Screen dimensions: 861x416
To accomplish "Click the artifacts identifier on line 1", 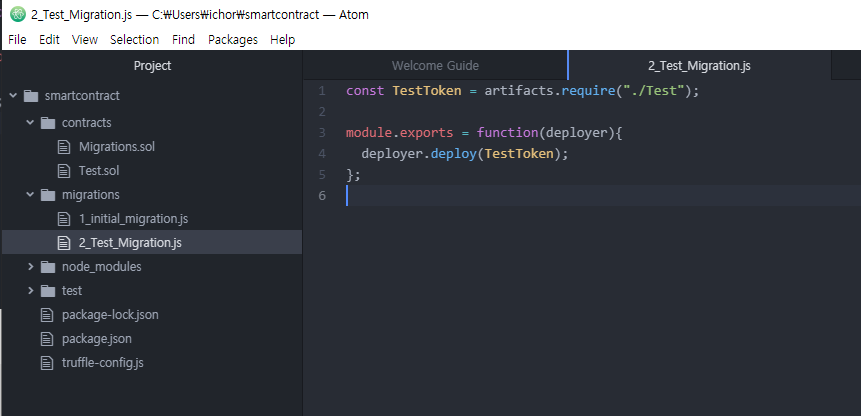I will tap(518, 91).
